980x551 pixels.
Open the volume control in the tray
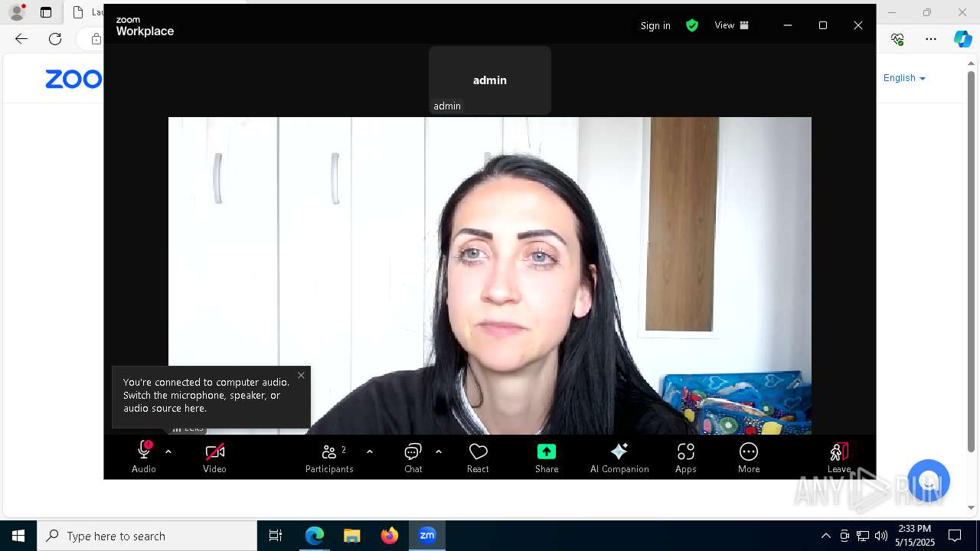[881, 536]
